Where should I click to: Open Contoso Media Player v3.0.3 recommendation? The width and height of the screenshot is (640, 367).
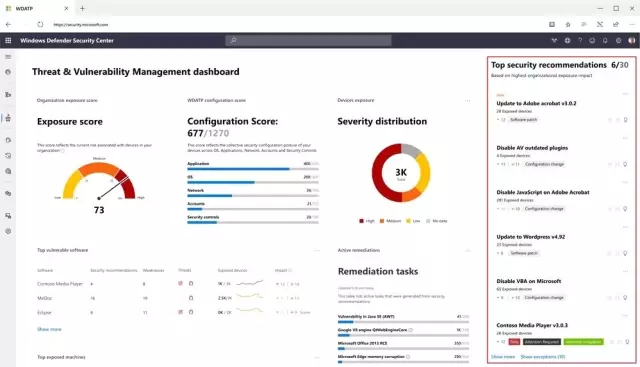coord(532,326)
